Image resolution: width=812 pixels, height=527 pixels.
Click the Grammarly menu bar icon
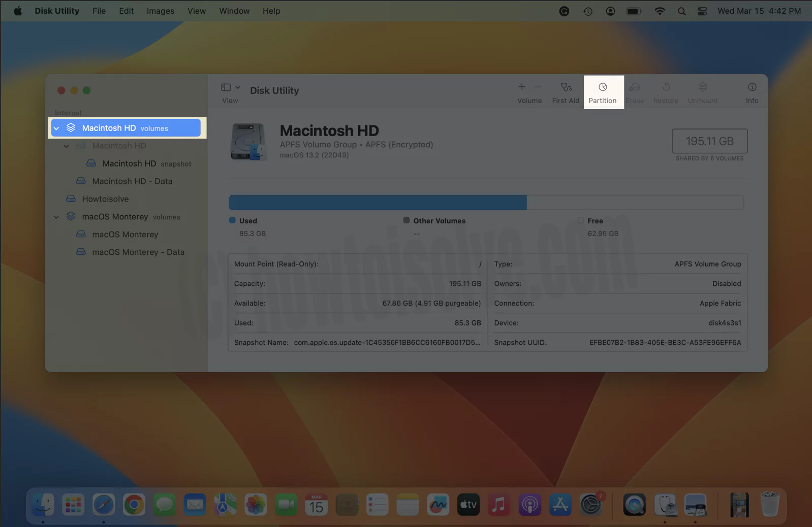point(564,11)
